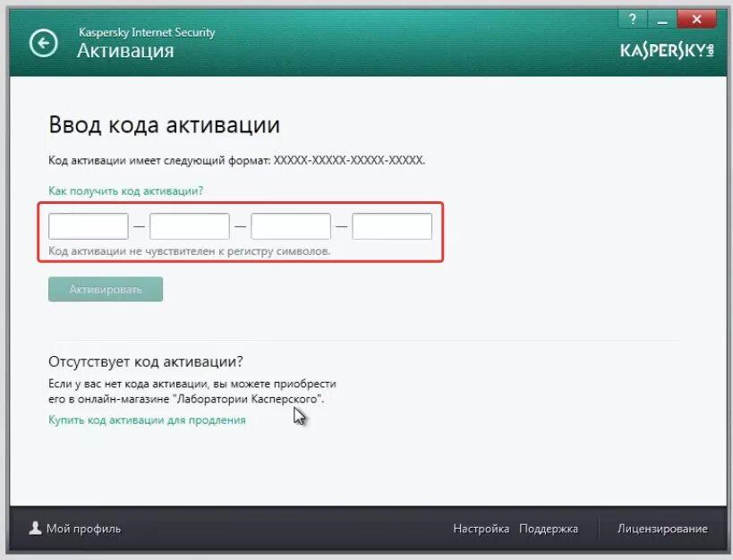Open 'Как получить код активации?' link
733x560 pixels.
[x=126, y=191]
